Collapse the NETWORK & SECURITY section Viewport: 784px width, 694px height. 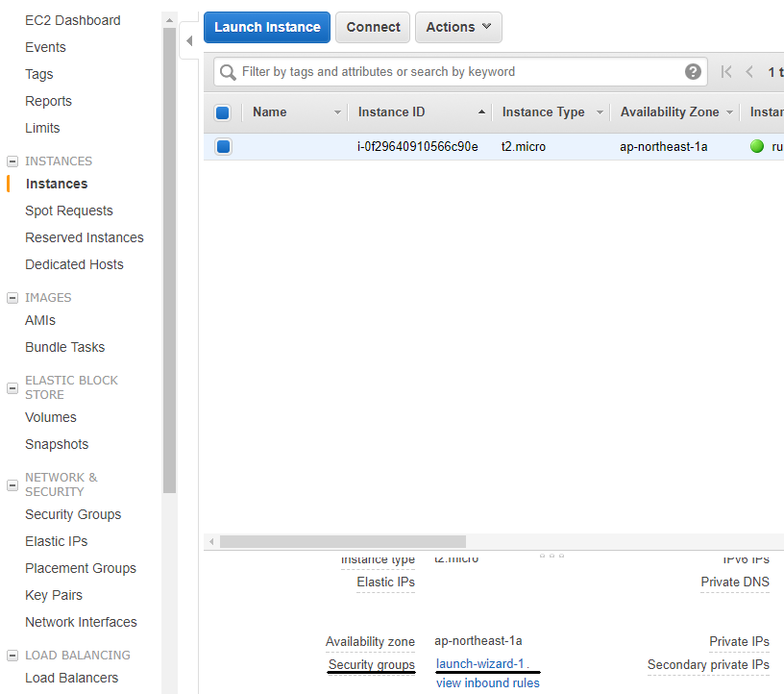12,484
